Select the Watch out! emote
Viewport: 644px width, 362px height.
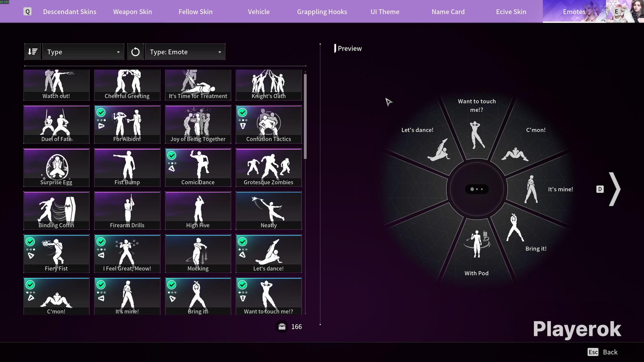pos(57,85)
